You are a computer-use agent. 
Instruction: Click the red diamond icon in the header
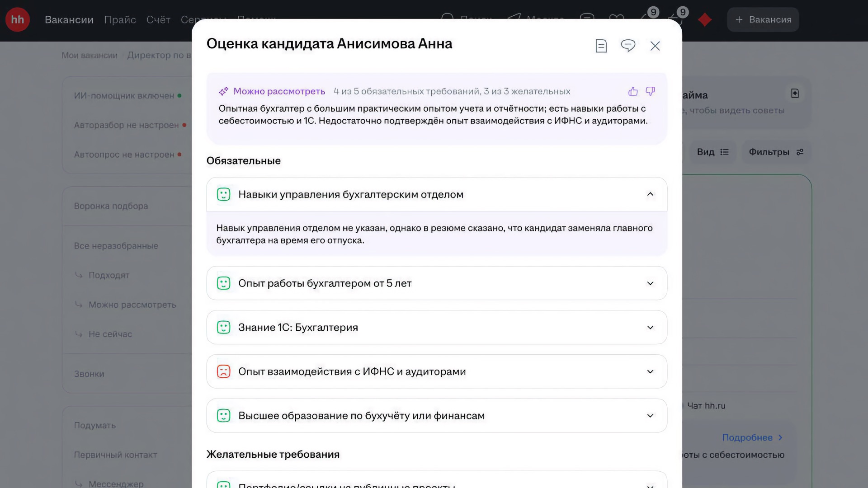pos(705,19)
